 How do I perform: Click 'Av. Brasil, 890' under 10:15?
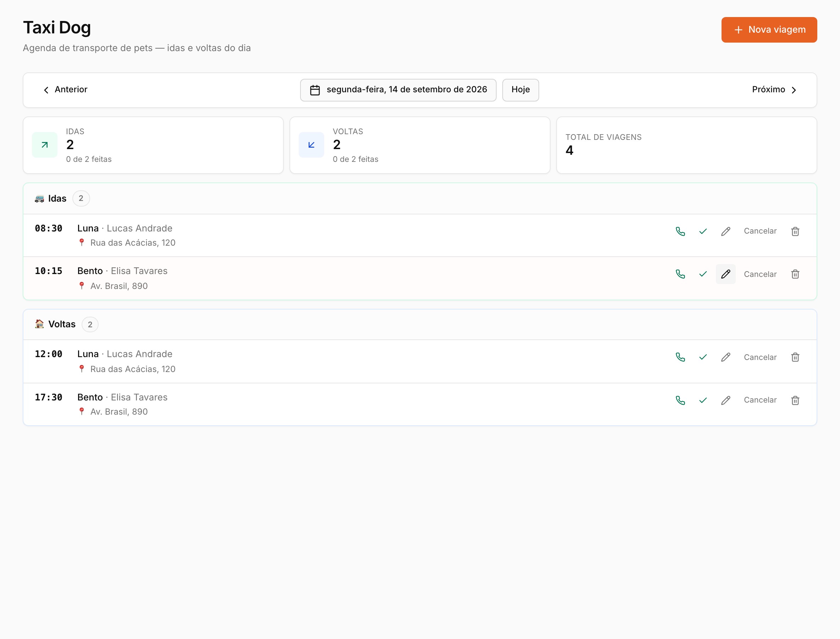(x=119, y=286)
